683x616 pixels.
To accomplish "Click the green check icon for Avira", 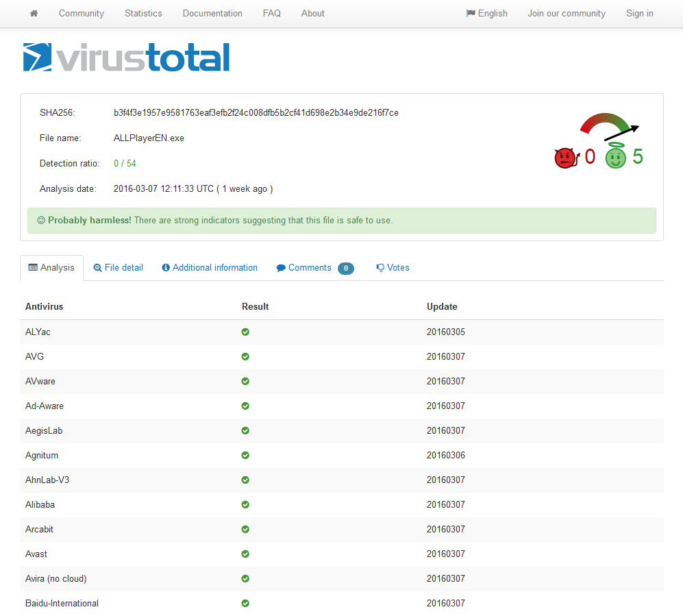I will 245,579.
